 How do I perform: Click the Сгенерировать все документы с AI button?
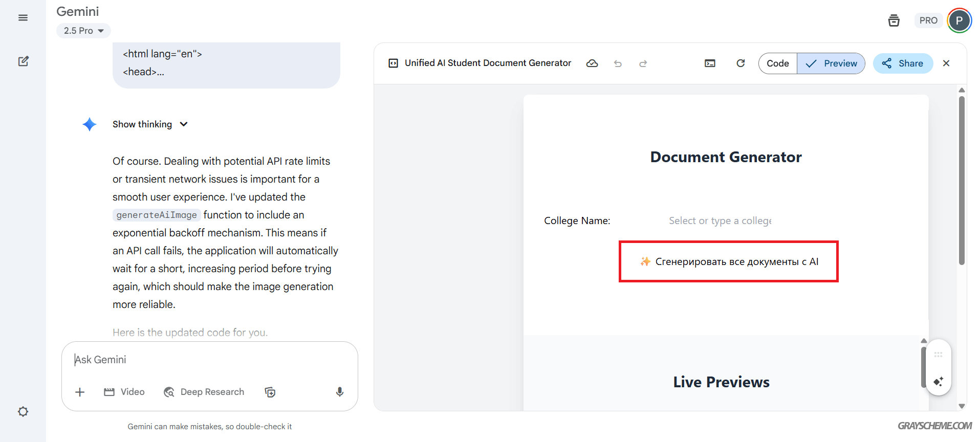pos(729,261)
